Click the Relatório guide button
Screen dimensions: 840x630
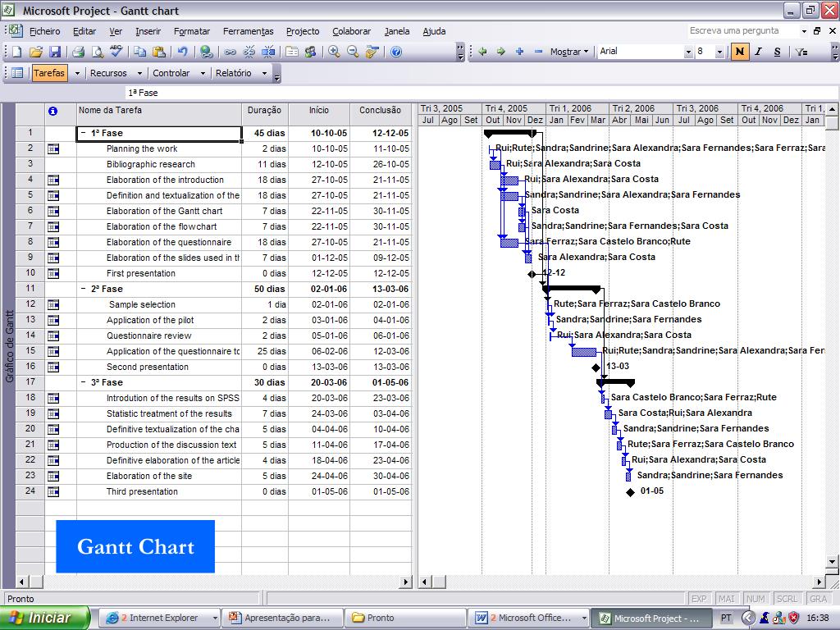click(x=234, y=73)
